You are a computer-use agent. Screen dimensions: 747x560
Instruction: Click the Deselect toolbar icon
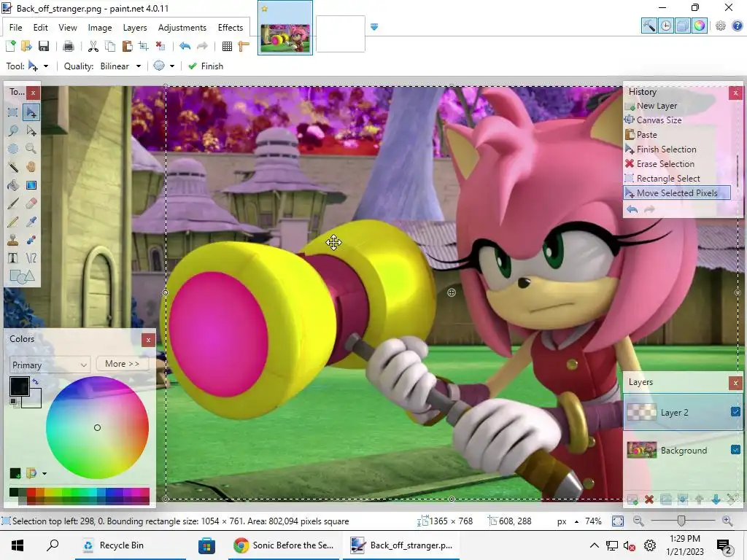tap(160, 46)
